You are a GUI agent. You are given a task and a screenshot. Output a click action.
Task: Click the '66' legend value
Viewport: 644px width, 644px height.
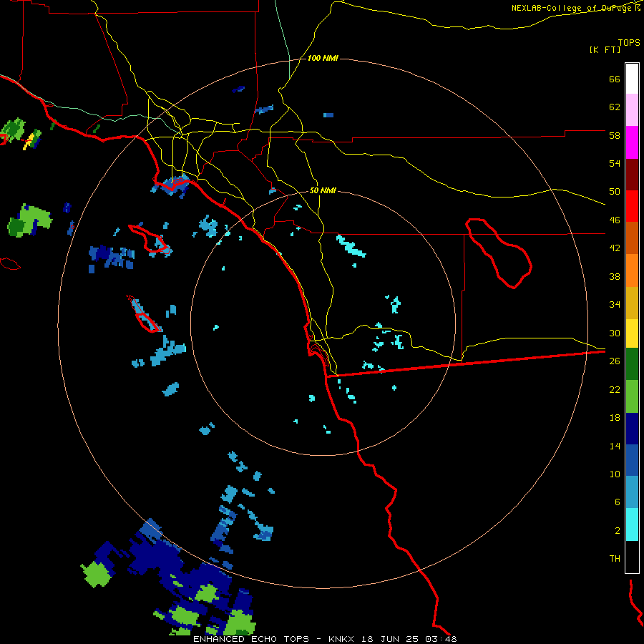[615, 79]
